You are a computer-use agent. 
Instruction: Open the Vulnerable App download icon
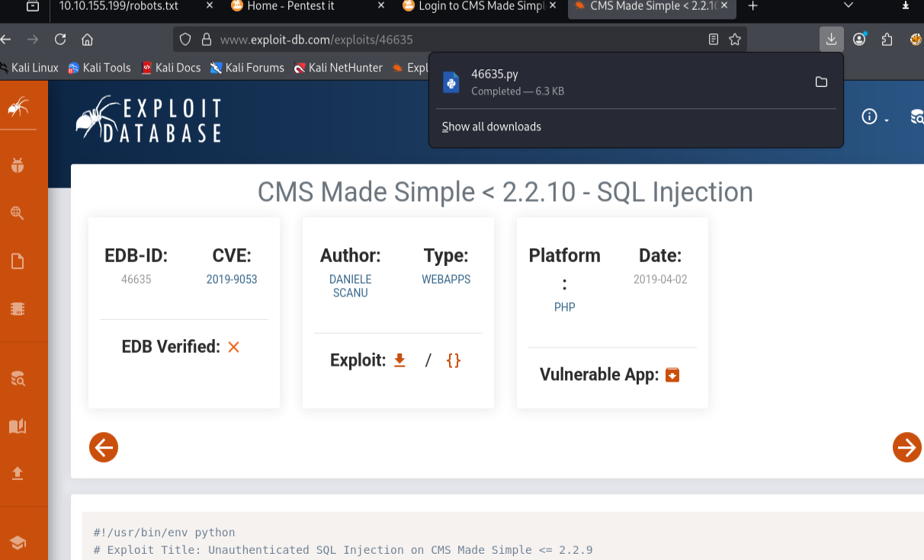click(671, 374)
